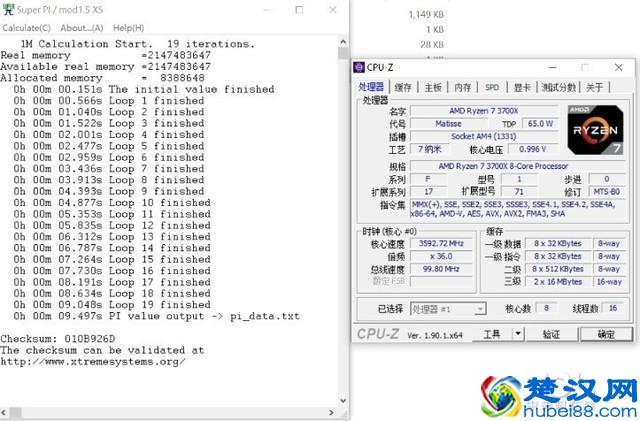
Task: Click the 验证 button in CPU-Z
Action: [x=551, y=334]
